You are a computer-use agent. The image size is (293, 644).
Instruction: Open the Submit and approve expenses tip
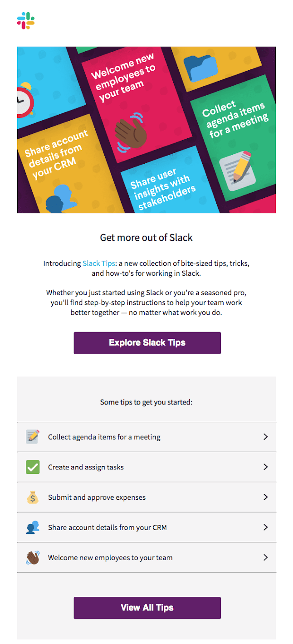tap(97, 498)
